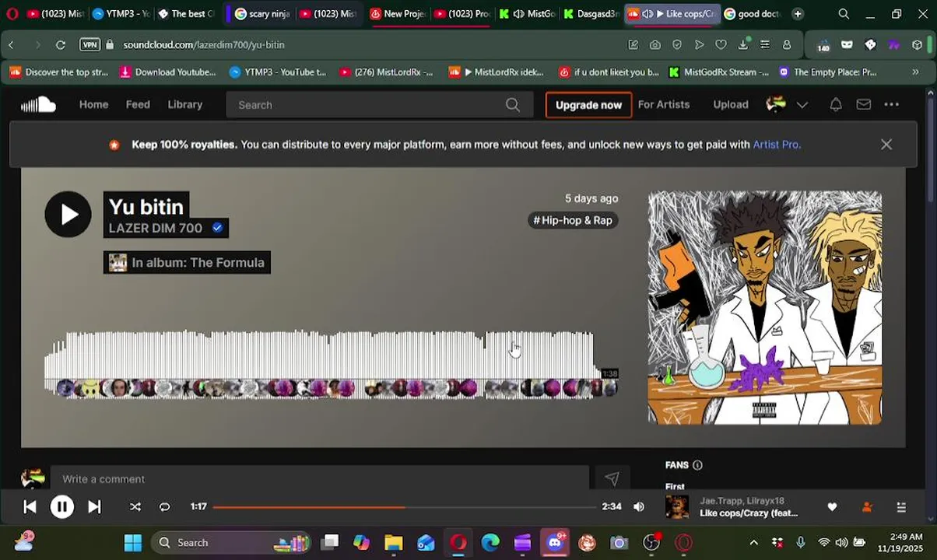The height and width of the screenshot is (560, 937).
Task: Click the send comment arrow icon
Action: (x=612, y=479)
